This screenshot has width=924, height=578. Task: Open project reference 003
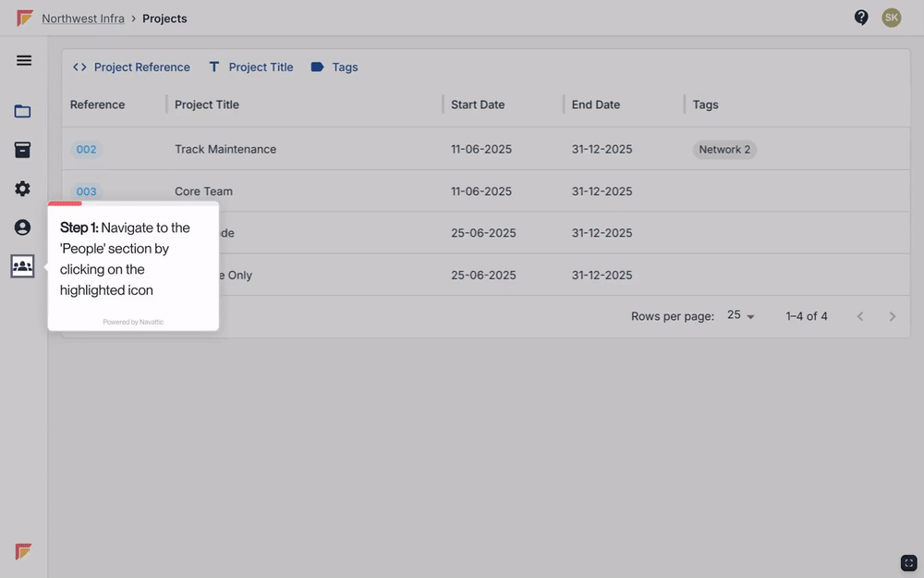[x=86, y=191]
